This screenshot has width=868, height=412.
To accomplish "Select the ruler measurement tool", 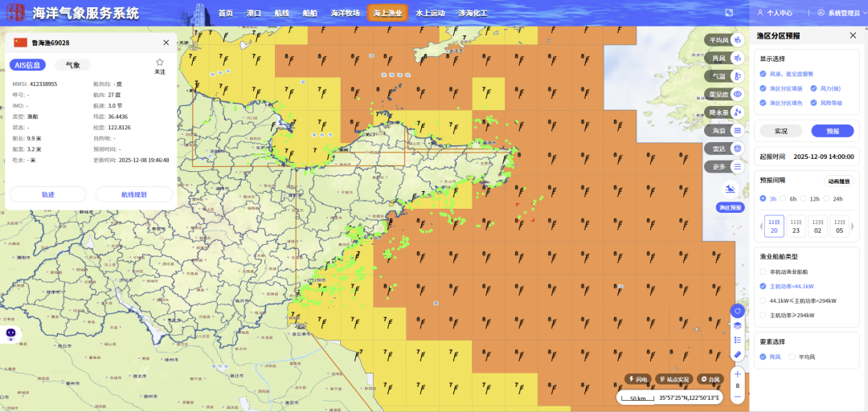I will coord(737,354).
